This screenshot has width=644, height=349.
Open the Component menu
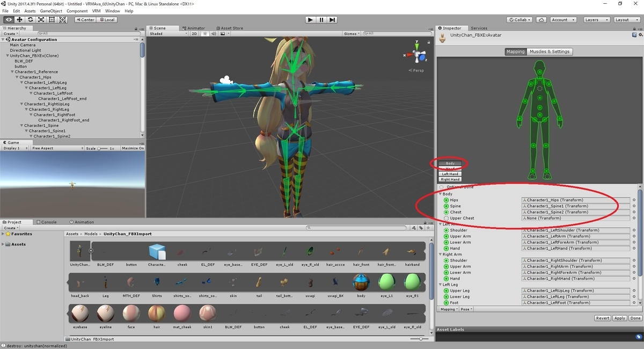[x=77, y=11]
